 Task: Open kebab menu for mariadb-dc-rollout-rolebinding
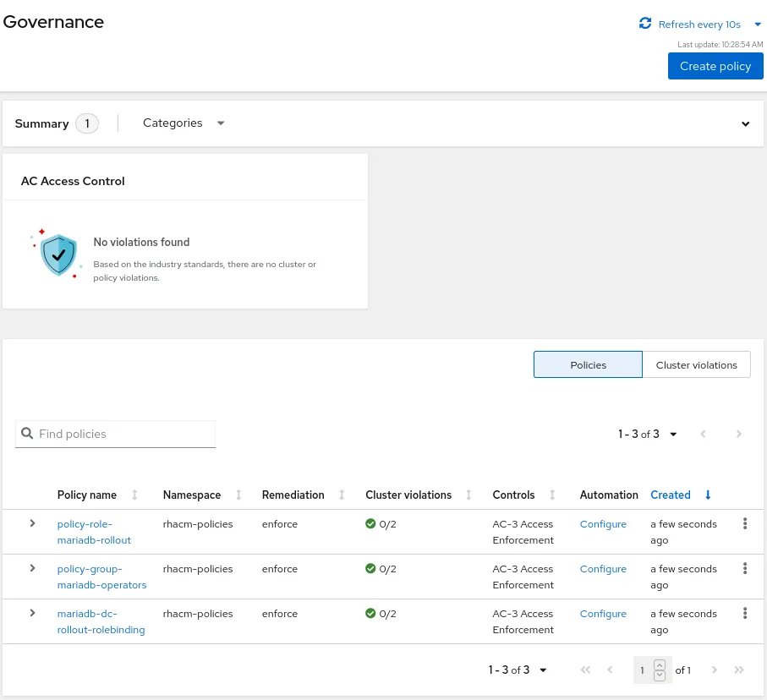(x=745, y=614)
